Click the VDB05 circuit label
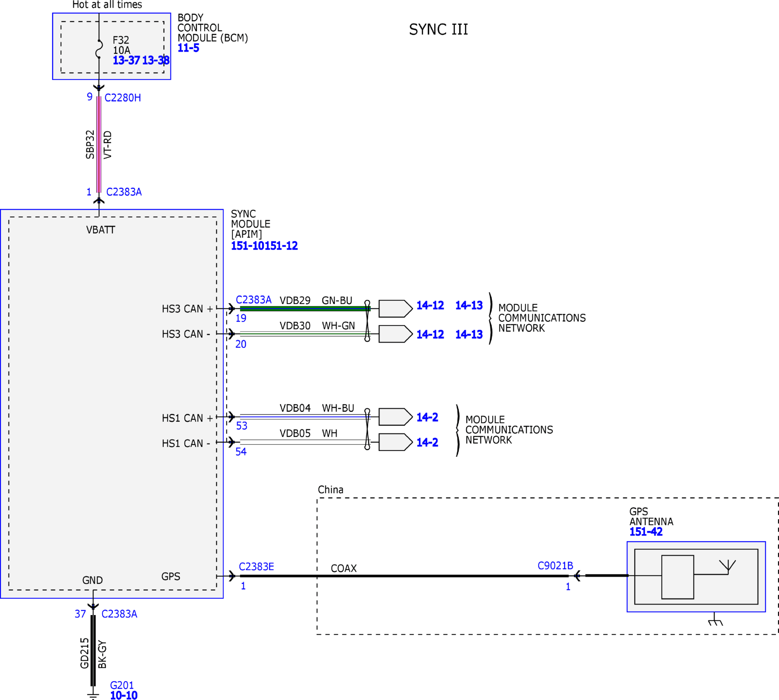 pos(295,434)
